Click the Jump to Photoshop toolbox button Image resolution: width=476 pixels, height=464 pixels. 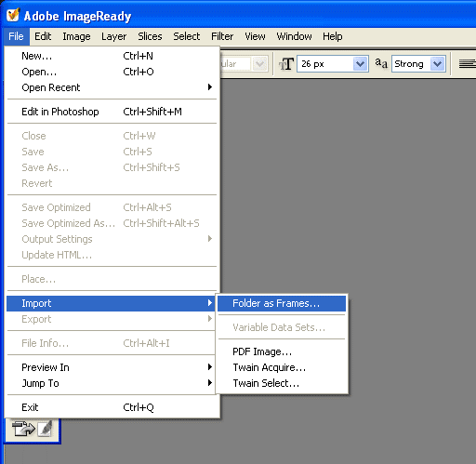click(23, 429)
